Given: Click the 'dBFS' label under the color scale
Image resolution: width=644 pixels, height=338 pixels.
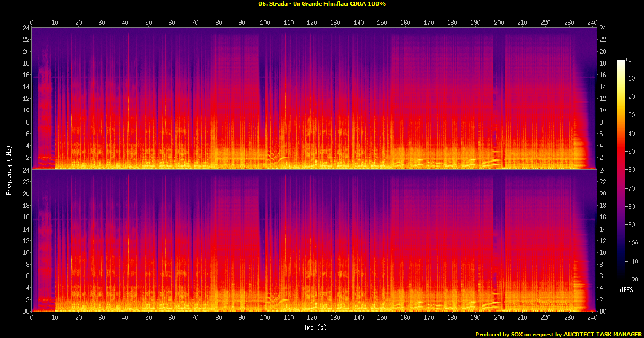Looking at the screenshot, I should point(627,290).
